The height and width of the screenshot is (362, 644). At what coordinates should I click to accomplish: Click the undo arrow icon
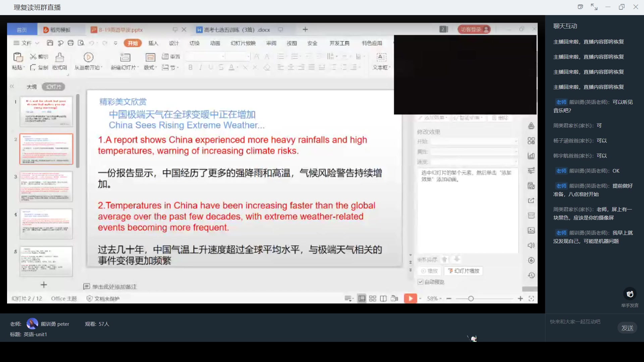pos(91,43)
